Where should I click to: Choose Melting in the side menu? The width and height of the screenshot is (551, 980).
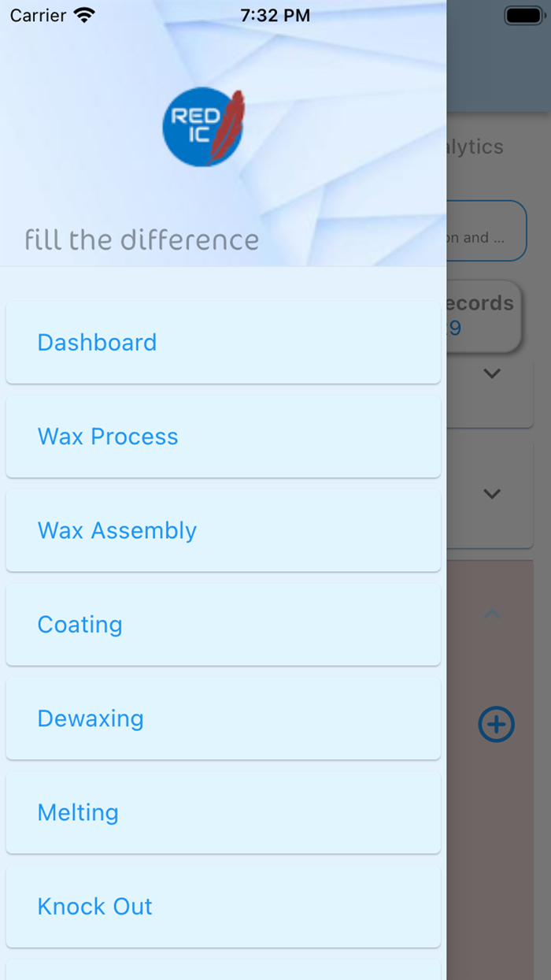tap(223, 812)
